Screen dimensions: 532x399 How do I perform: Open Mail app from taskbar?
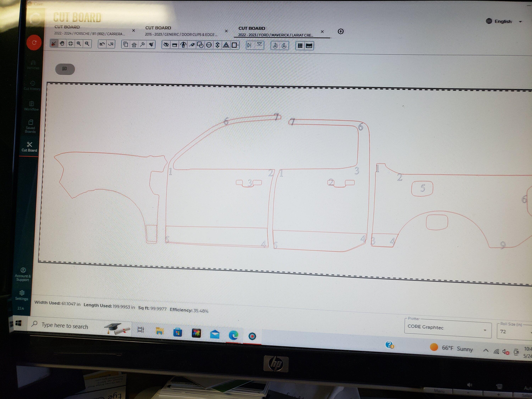click(x=215, y=334)
